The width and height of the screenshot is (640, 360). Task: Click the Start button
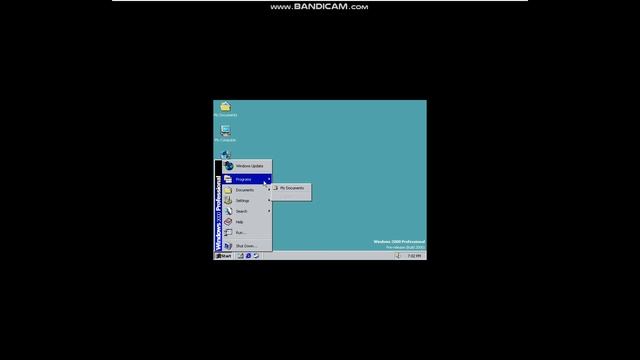pyautogui.click(x=224, y=256)
